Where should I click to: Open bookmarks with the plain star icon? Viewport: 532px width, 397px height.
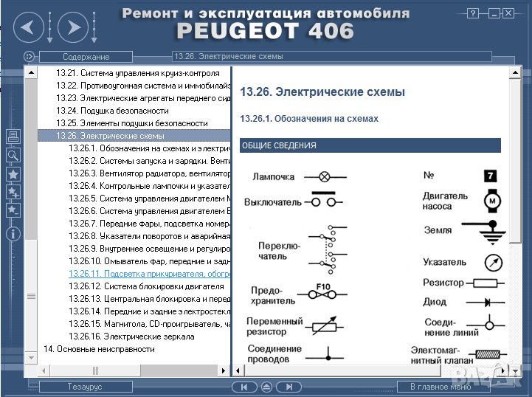tap(13, 174)
